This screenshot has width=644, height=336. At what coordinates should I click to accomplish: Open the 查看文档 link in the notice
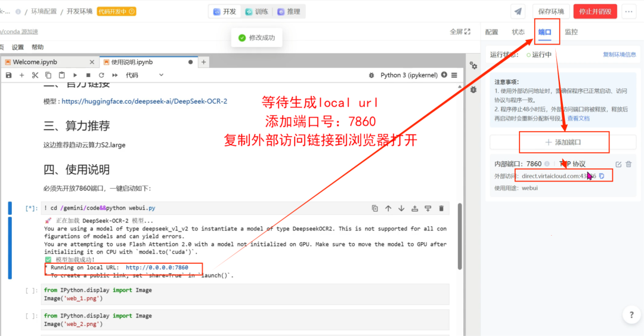pos(578,118)
